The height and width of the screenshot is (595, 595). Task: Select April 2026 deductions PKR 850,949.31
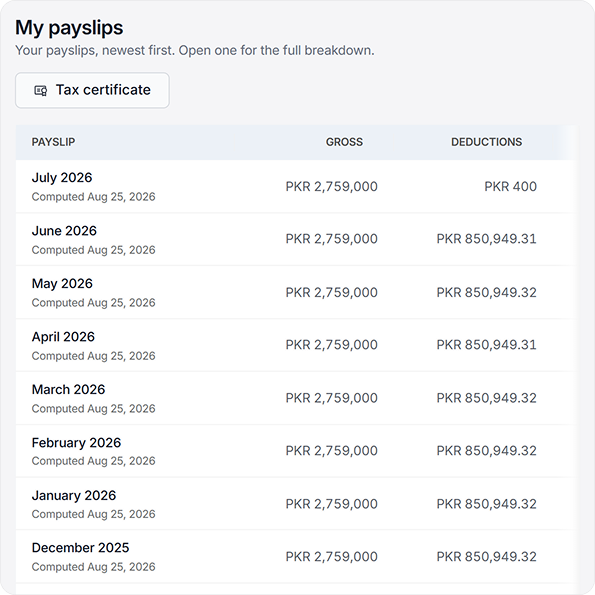point(486,345)
